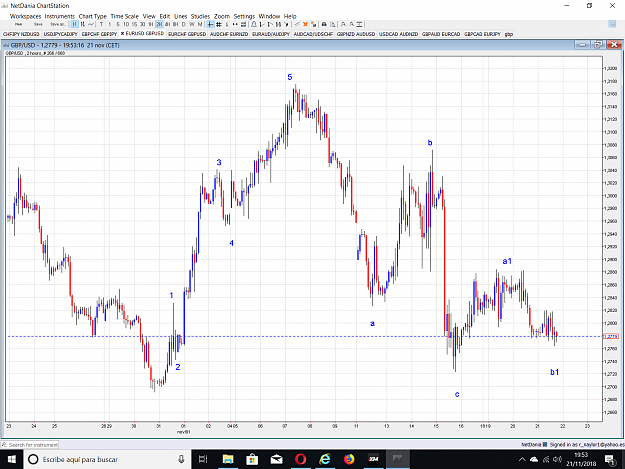Click the Save toolbar button
Screen dimensions: 625x469
(38, 24)
